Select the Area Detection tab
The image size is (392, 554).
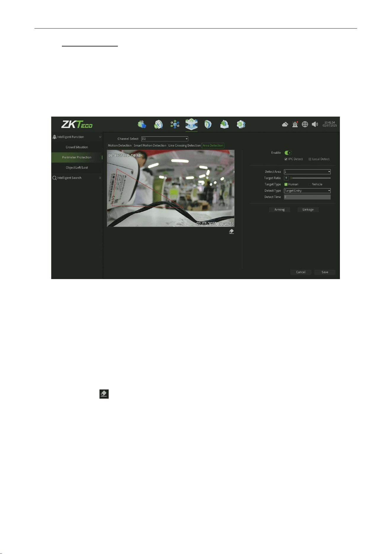[213, 146]
